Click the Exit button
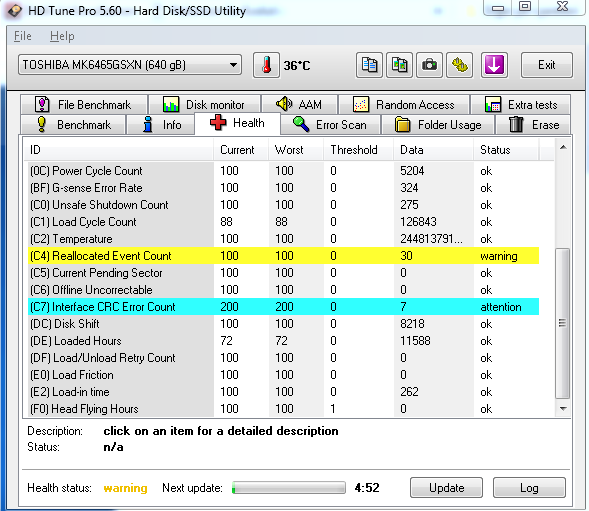 [x=547, y=65]
